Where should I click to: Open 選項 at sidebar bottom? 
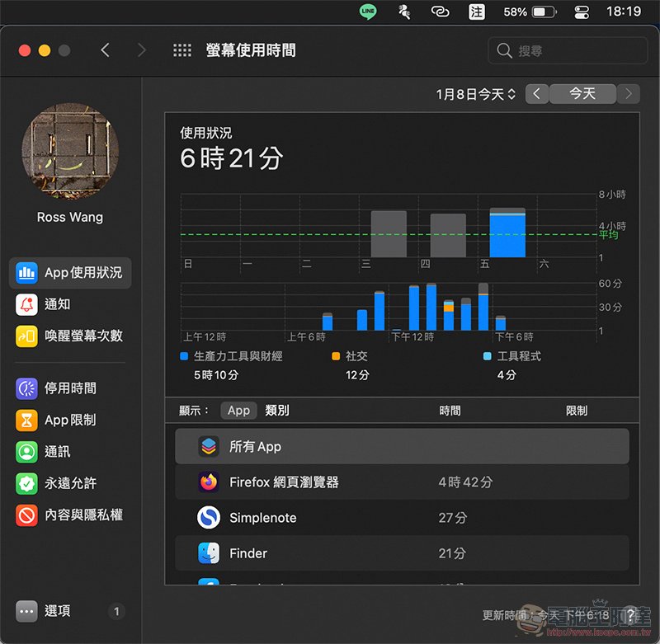click(56, 611)
